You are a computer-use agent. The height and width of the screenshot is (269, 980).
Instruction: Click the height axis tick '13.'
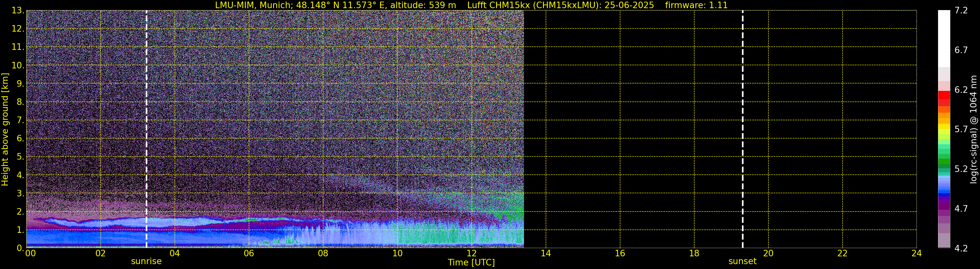(18, 10)
